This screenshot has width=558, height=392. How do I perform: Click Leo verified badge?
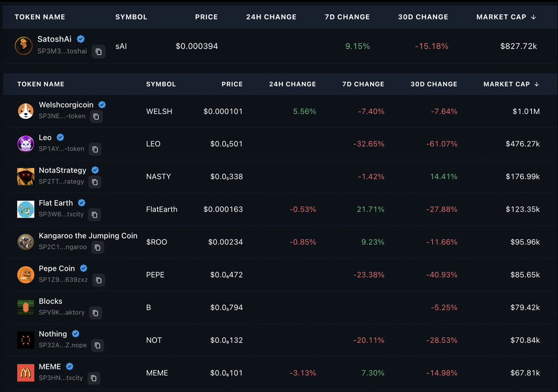(60, 137)
